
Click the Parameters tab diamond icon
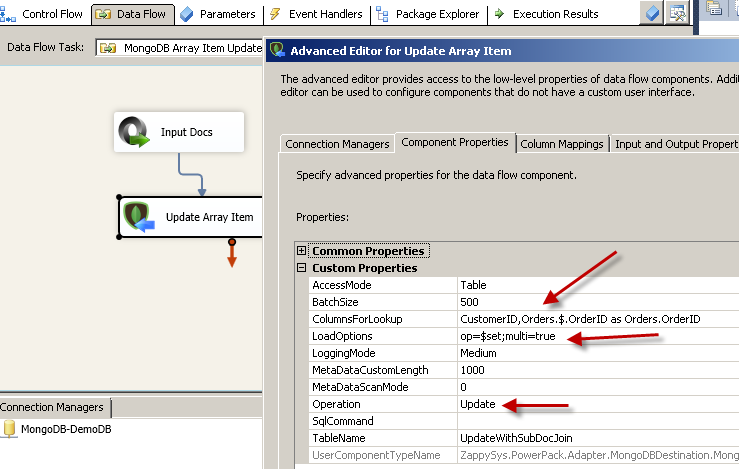(187, 14)
